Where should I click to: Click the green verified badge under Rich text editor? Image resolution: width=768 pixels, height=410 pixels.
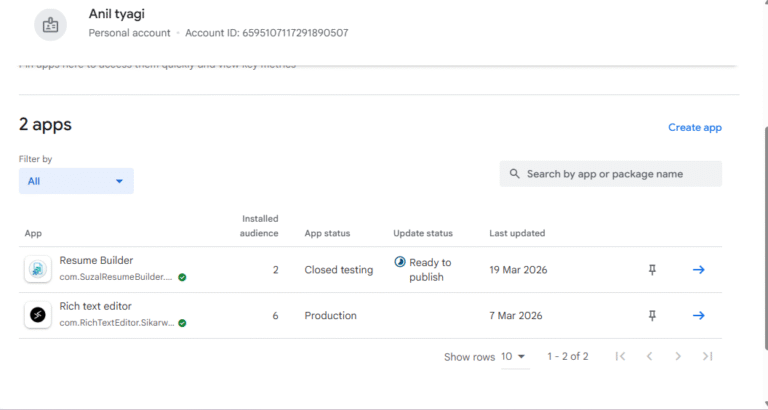(182, 323)
